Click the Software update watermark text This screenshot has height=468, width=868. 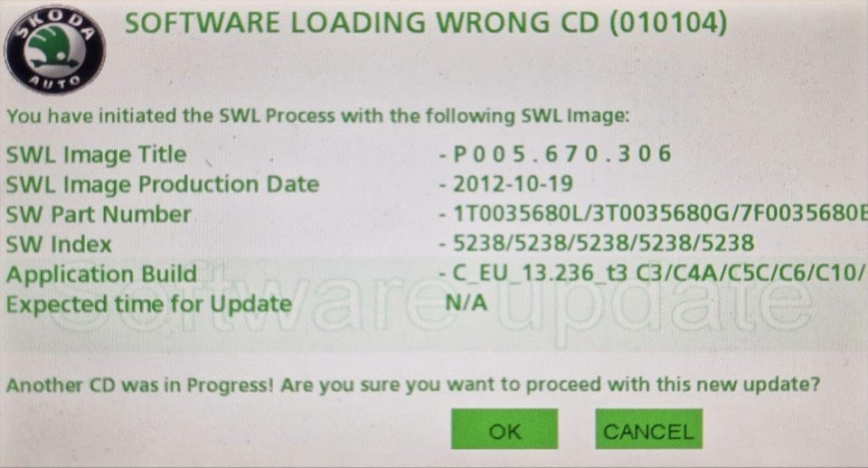(x=432, y=302)
